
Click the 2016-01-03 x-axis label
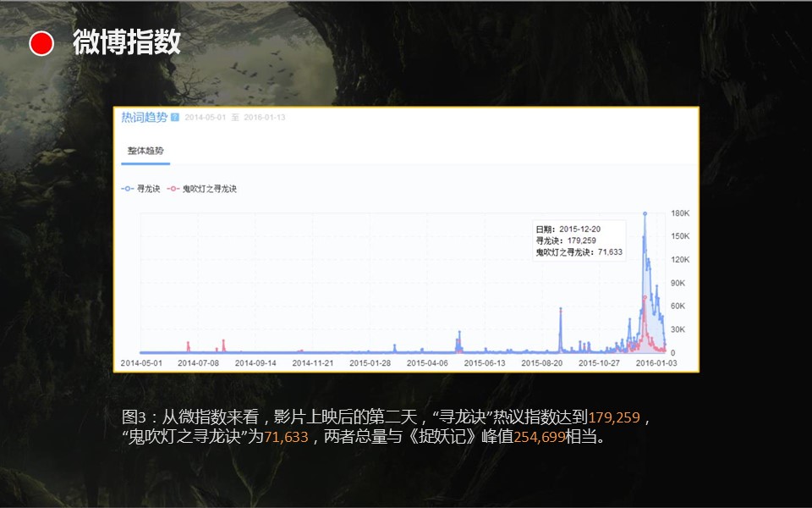coord(656,363)
